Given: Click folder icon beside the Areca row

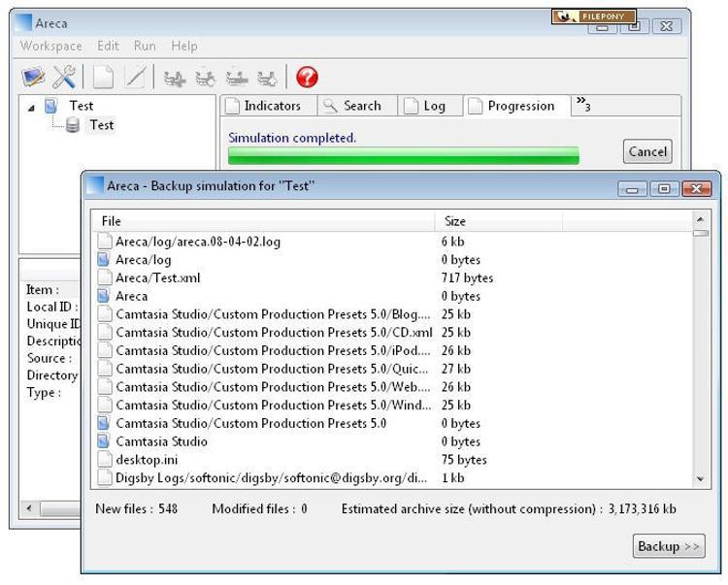Looking at the screenshot, I should 104,296.
